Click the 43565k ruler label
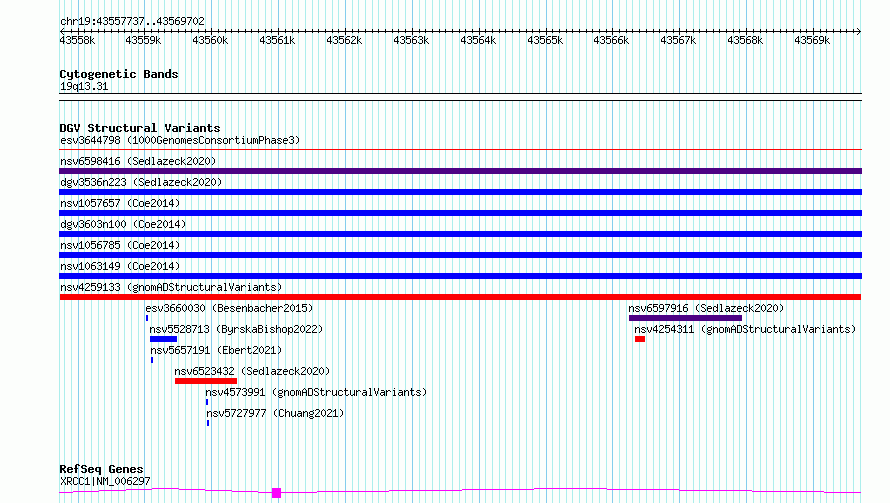Viewport: 890px width, 503px height. point(545,40)
